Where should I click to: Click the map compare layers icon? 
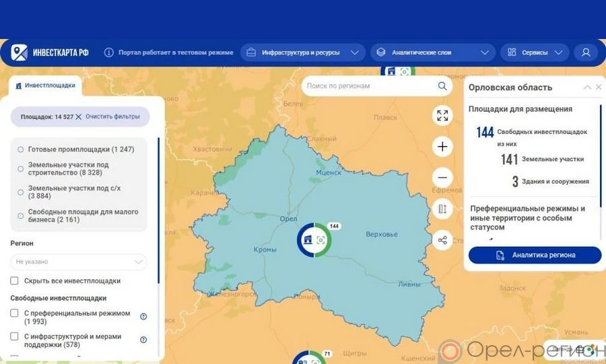point(442,209)
